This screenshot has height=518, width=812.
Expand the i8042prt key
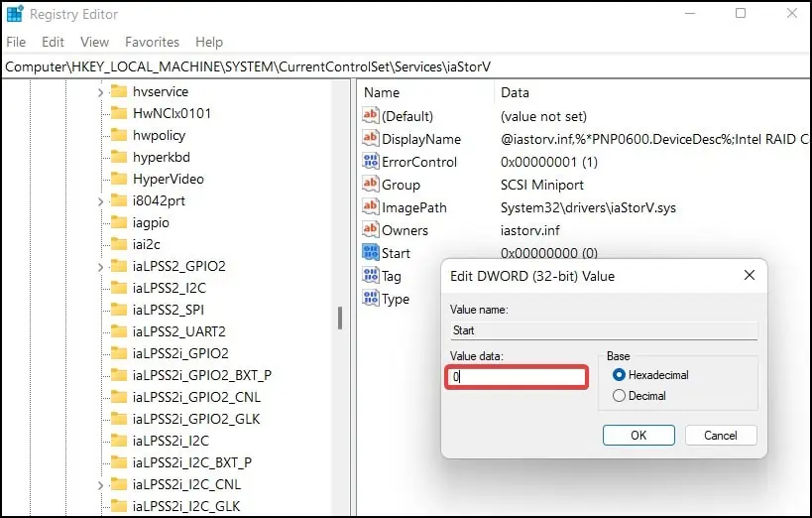point(100,201)
